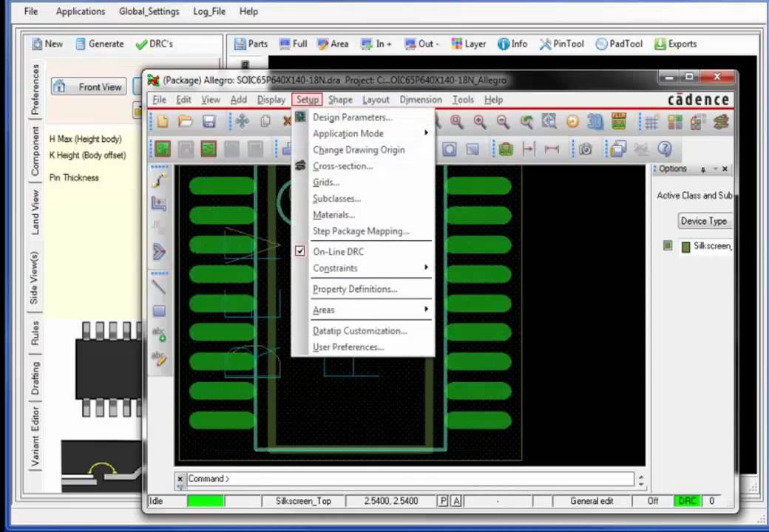The height and width of the screenshot is (532, 769).
Task: Click the 3D viewer icon
Action: click(595, 121)
